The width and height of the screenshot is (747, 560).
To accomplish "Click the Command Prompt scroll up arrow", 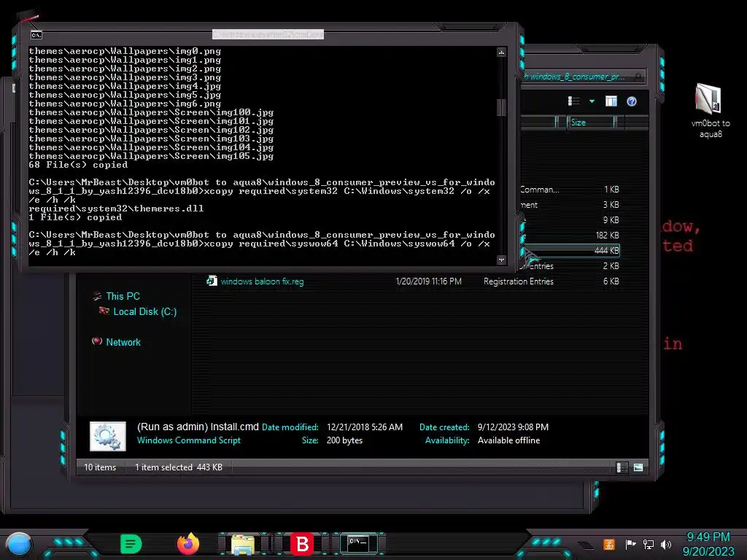I will [501, 52].
